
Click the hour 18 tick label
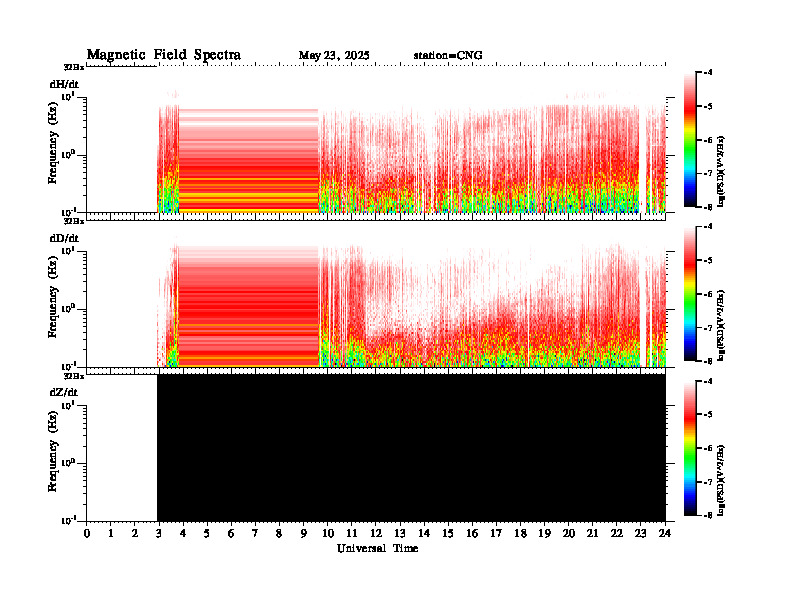[520, 534]
